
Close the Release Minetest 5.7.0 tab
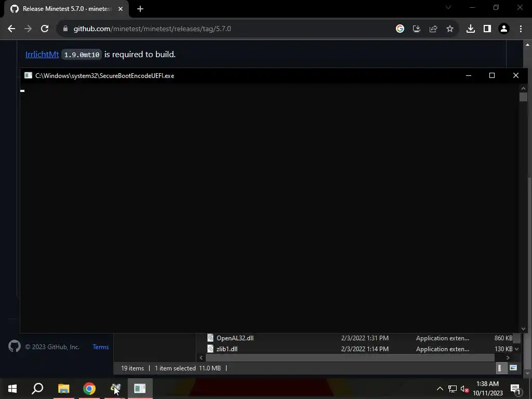pos(121,9)
